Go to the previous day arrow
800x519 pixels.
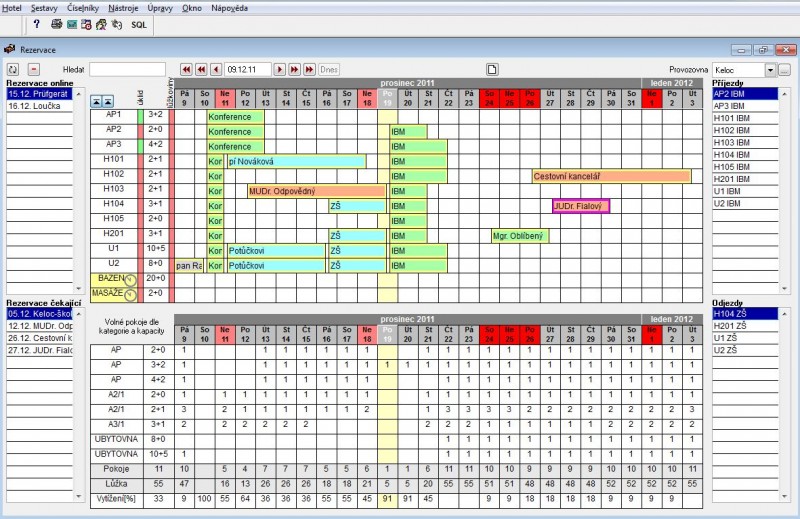point(216,69)
